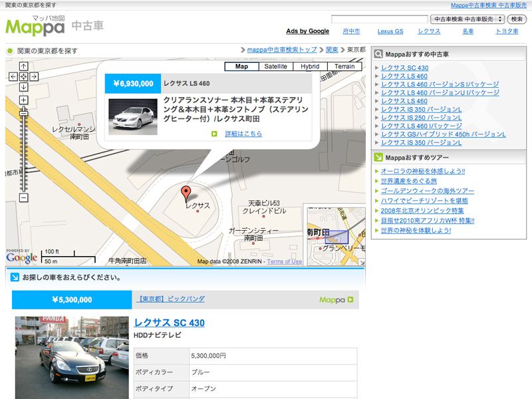Open the 関東 breadcrumb link
The image size is (532, 399).
331,50
